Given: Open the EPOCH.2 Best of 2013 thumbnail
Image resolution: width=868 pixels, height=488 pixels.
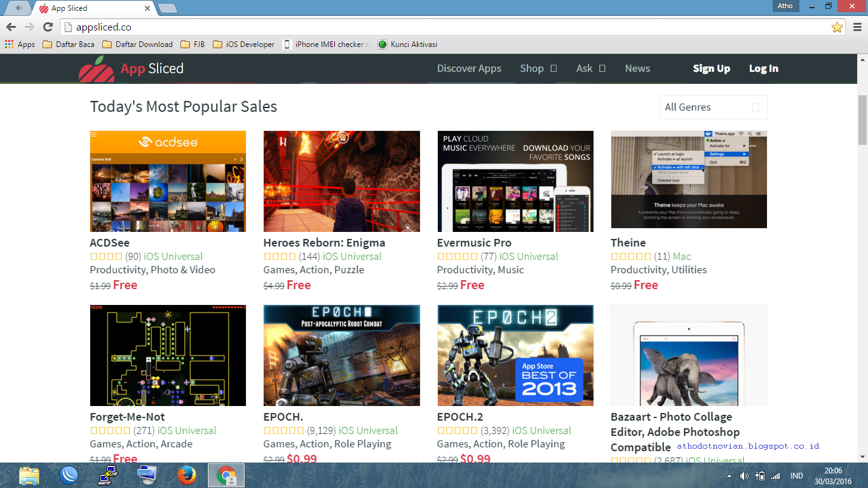Looking at the screenshot, I should (515, 355).
